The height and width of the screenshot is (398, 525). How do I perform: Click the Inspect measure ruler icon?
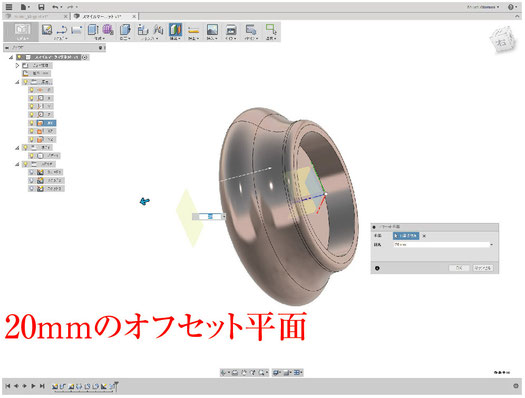click(x=193, y=30)
